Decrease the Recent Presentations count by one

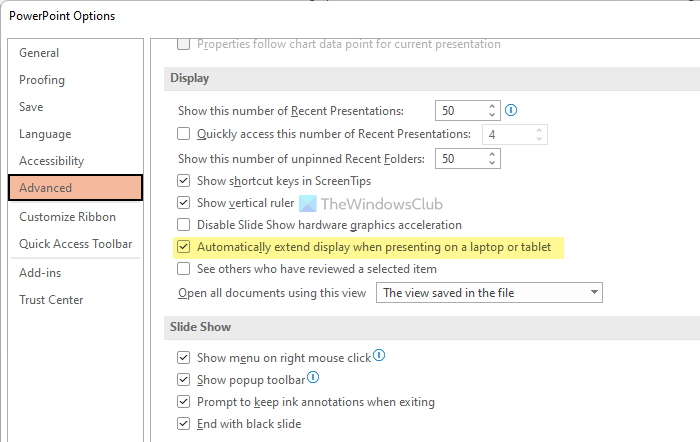point(491,116)
